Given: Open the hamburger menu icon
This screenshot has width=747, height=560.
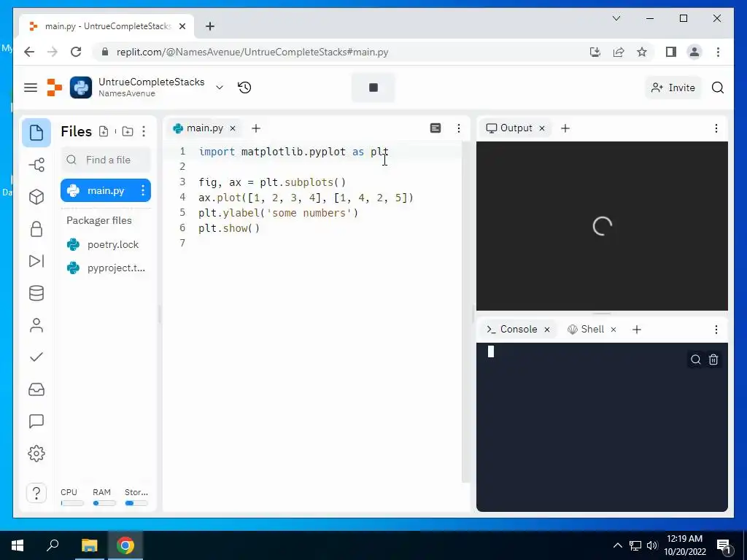Looking at the screenshot, I should 31,87.
